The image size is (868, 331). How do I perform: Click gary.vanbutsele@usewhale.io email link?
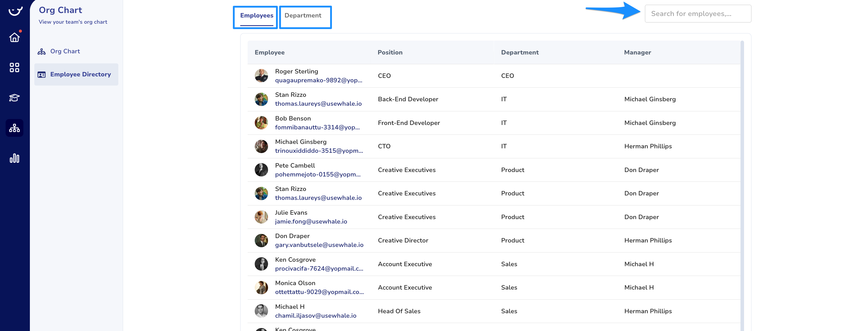(319, 245)
